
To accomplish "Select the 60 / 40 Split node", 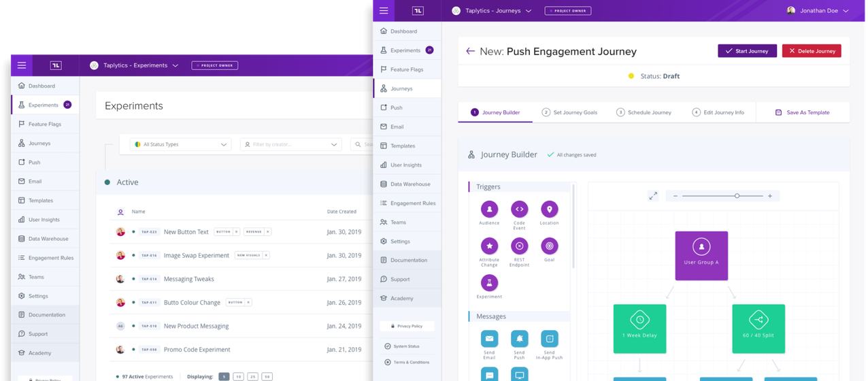I will point(758,329).
